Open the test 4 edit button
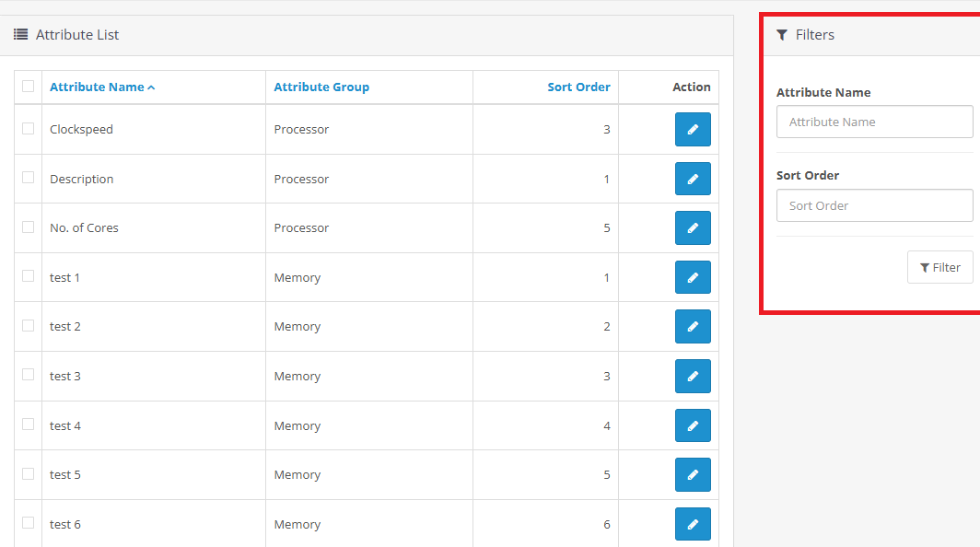This screenshot has height=547, width=980. click(693, 425)
